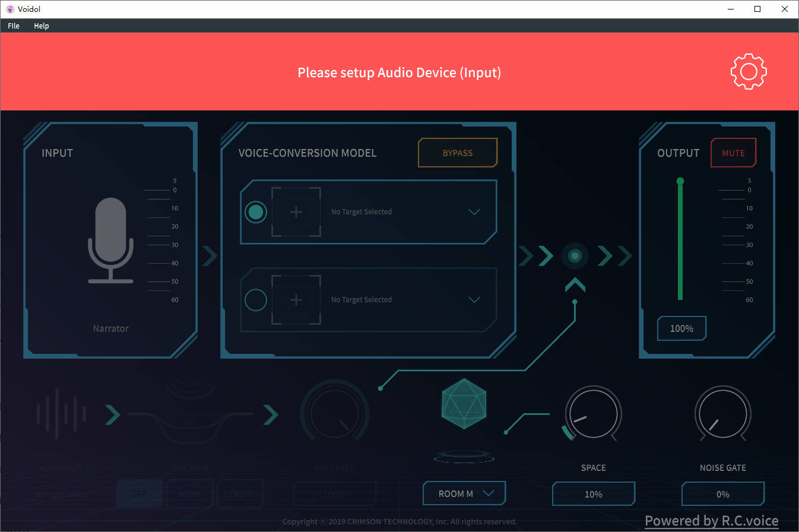Click the SPACE 10% value field

pyautogui.click(x=594, y=494)
